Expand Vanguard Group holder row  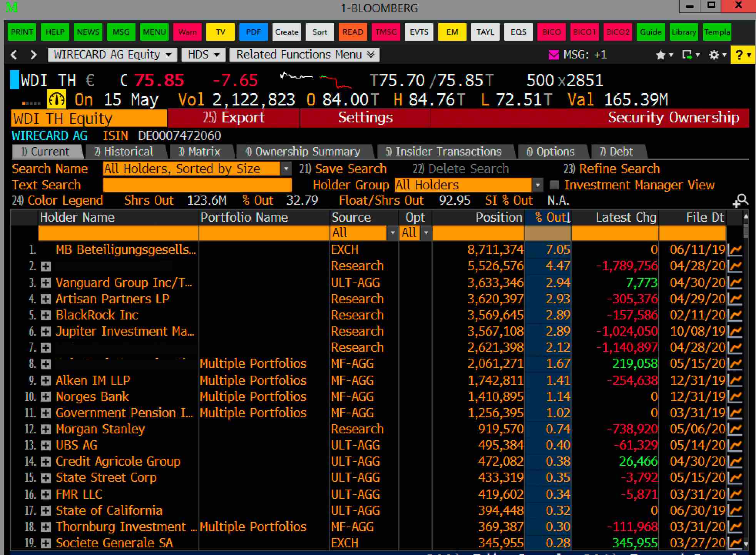[x=46, y=283]
